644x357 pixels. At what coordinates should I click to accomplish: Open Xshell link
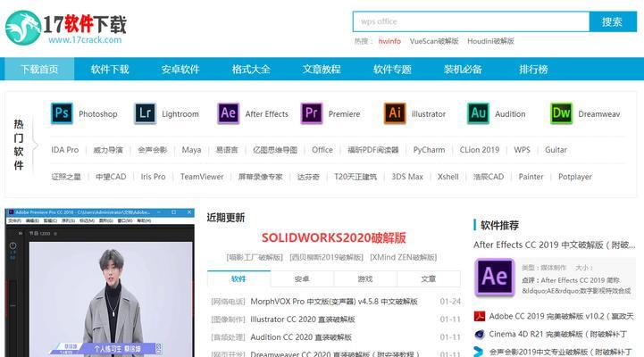point(447,177)
